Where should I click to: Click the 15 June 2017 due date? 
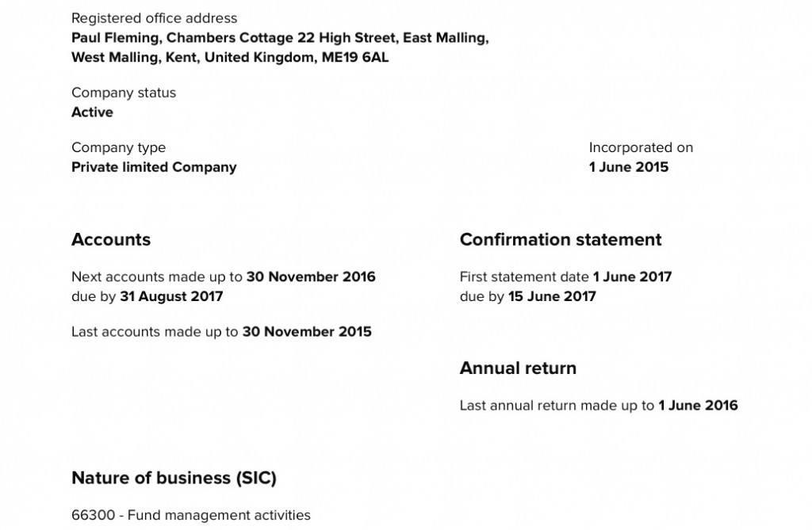click(x=552, y=296)
